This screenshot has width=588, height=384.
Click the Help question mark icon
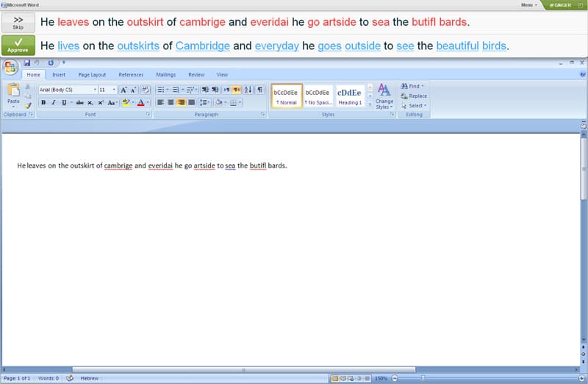pyautogui.click(x=582, y=74)
